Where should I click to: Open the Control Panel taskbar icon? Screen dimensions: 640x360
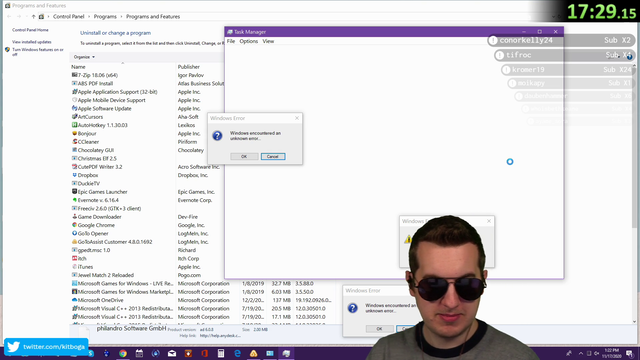tap(270, 353)
